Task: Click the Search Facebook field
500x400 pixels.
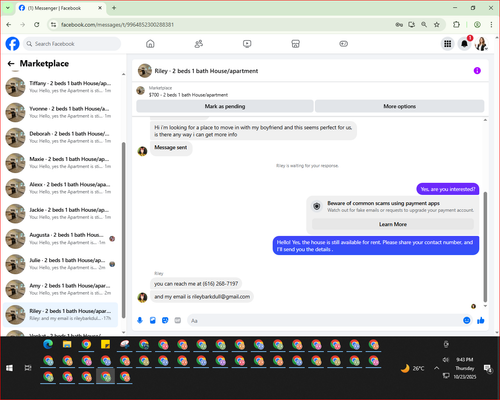Action: pyautogui.click(x=72, y=44)
